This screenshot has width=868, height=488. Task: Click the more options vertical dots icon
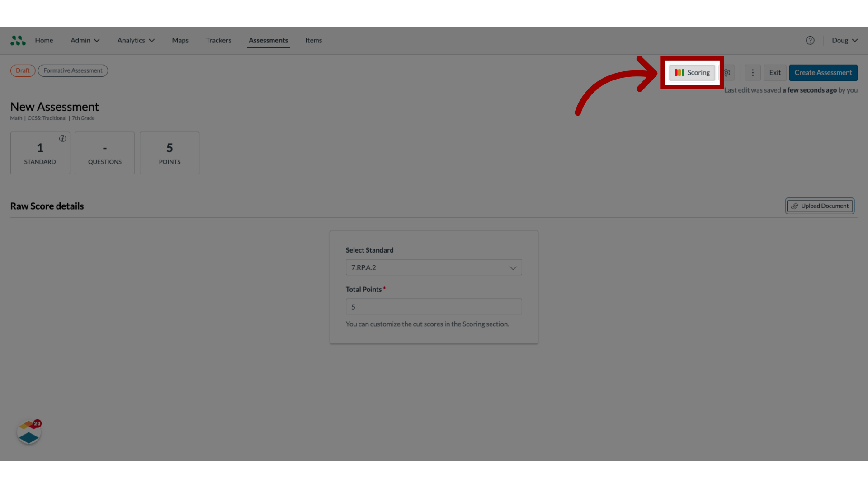click(752, 72)
